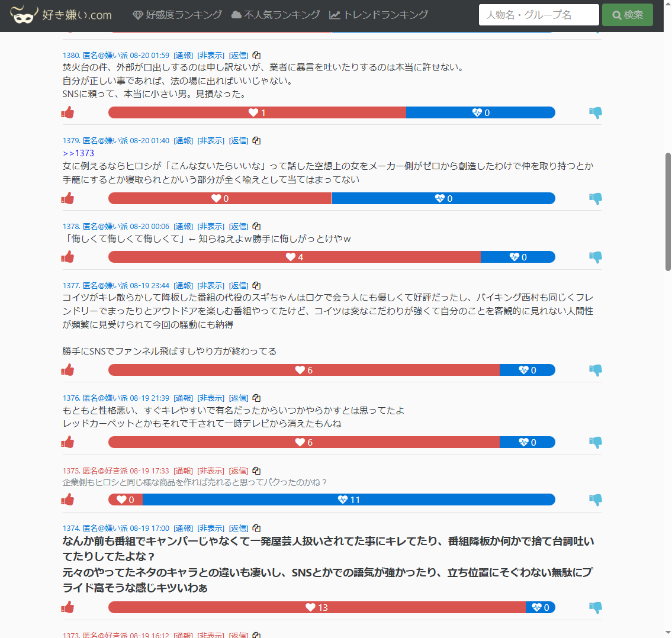
Task: Click the green 検索 button
Action: point(628,15)
